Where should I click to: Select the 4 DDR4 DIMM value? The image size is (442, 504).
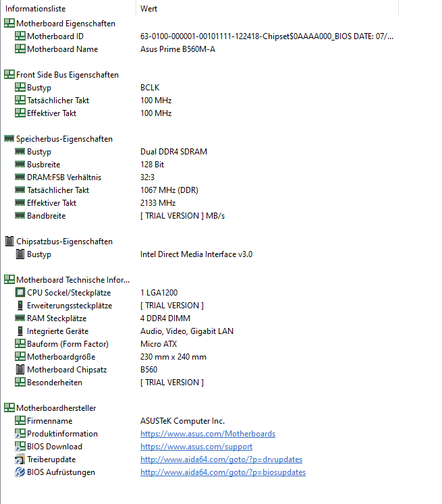coord(165,318)
